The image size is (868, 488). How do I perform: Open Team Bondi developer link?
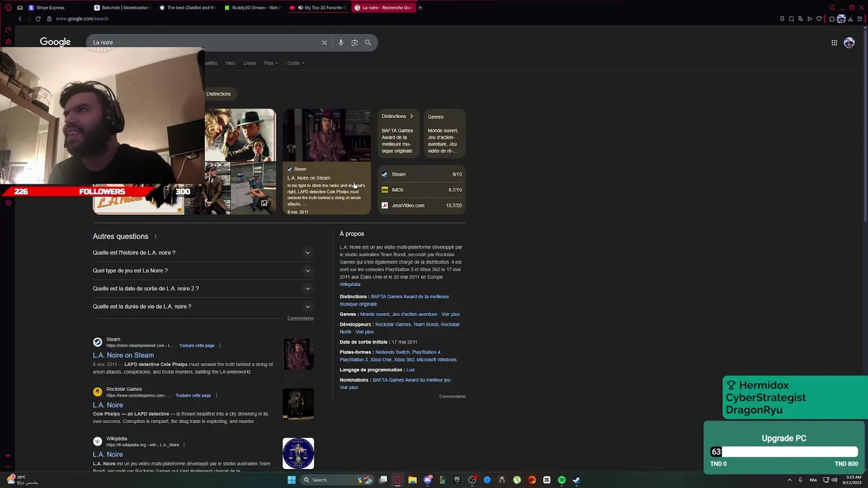pos(426,325)
